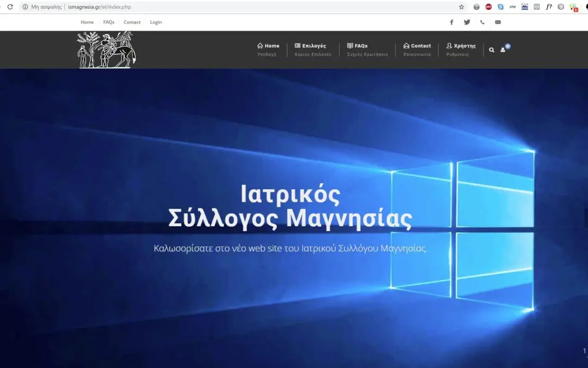Reload the page with the refresh icon
The height and width of the screenshot is (368, 588).
(x=10, y=7)
